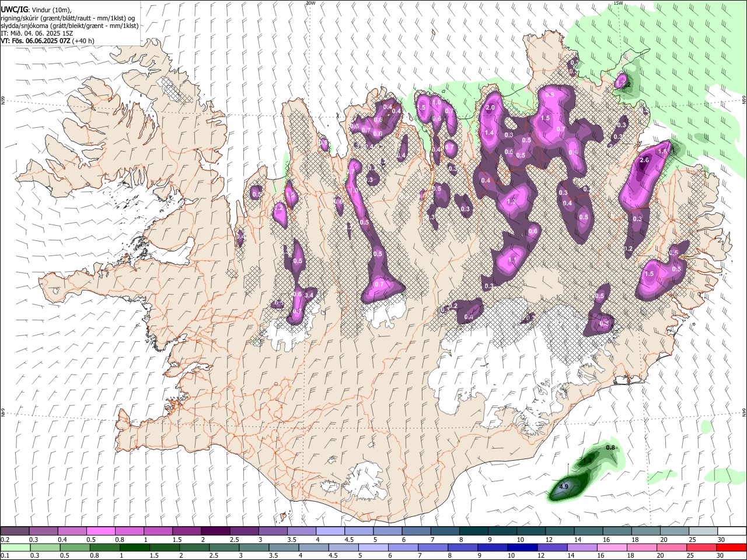Click the 'VT: Fös. 06.06.2025 07Z (+40 h)' line
Viewport: 747px width, 560px height.
[47, 41]
